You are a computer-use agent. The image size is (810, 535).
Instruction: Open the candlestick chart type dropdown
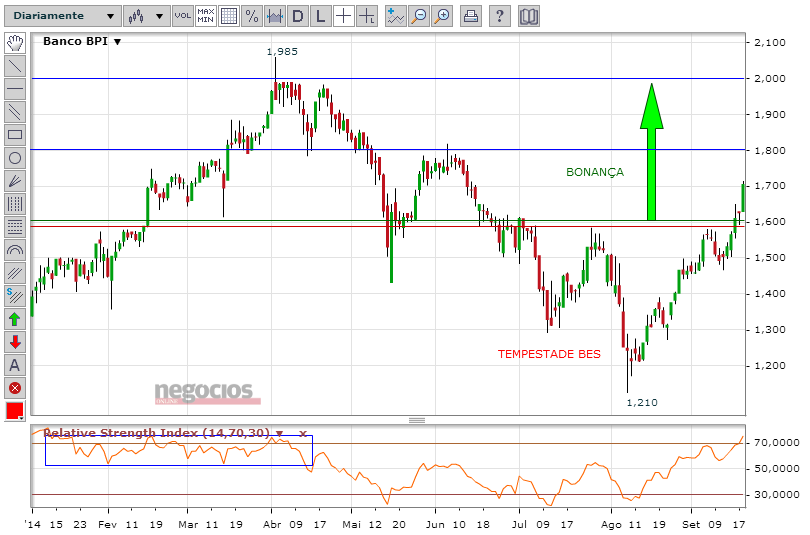coord(146,16)
